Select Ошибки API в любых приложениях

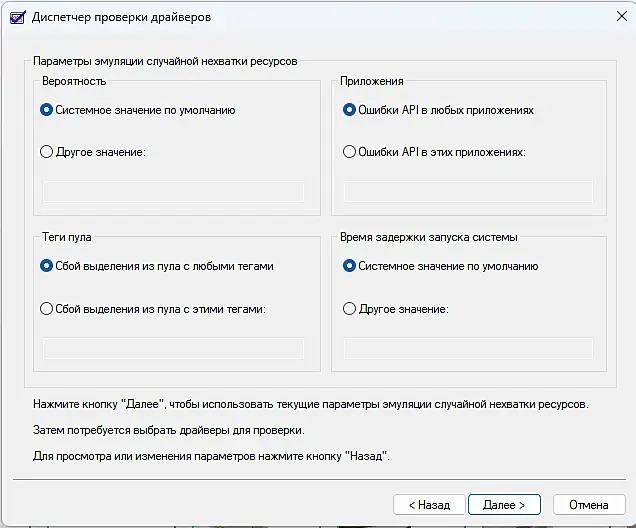click(x=349, y=110)
